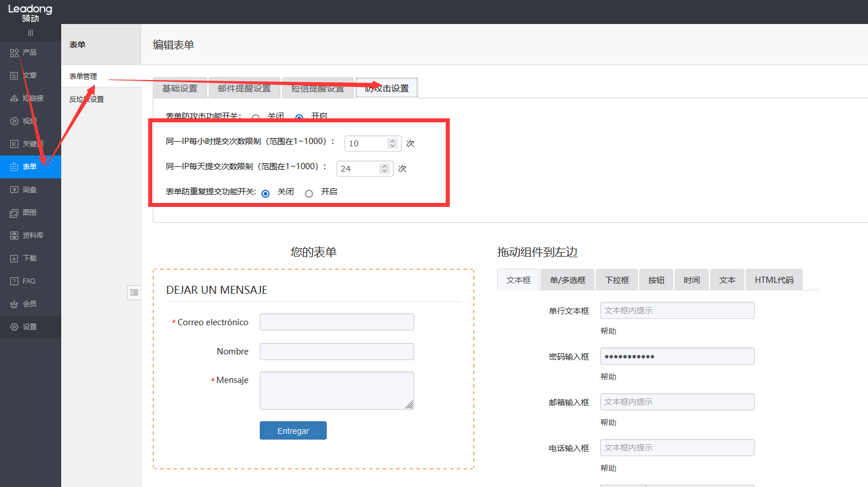Open 帮助 under 单行文本框
Image resolution: width=868 pixels, height=487 pixels.
608,330
